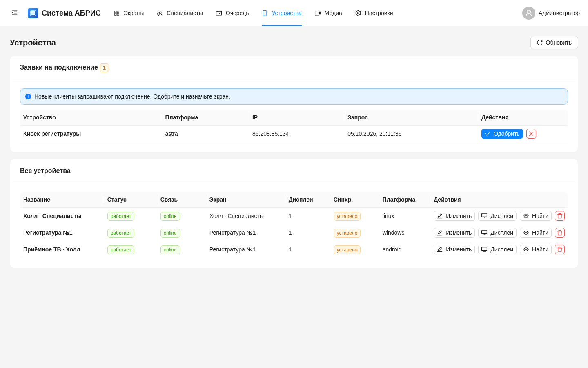
Task: Edit the Приёмное ТВ · Холл device
Action: pyautogui.click(x=454, y=249)
